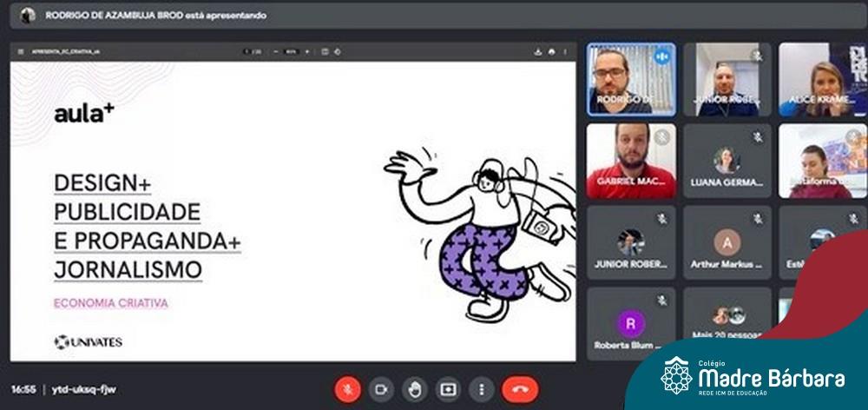Click 'PUBLICIDADE' heading on the slide

click(128, 212)
